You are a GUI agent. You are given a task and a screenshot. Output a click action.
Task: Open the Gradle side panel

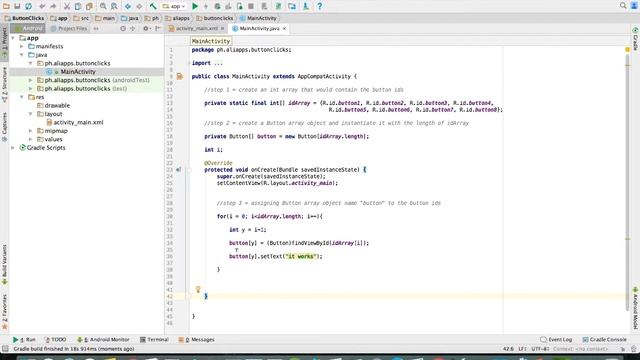[x=635, y=38]
